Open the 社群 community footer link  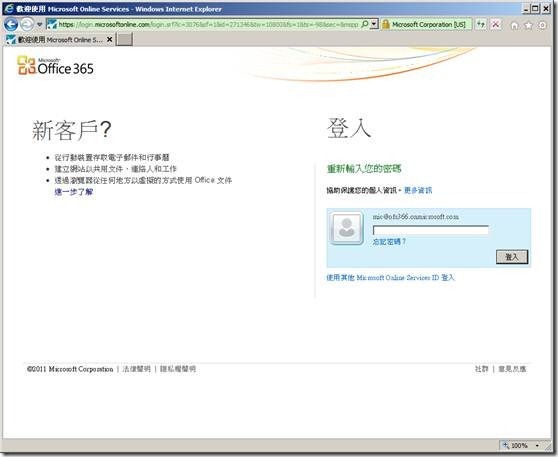tap(481, 369)
